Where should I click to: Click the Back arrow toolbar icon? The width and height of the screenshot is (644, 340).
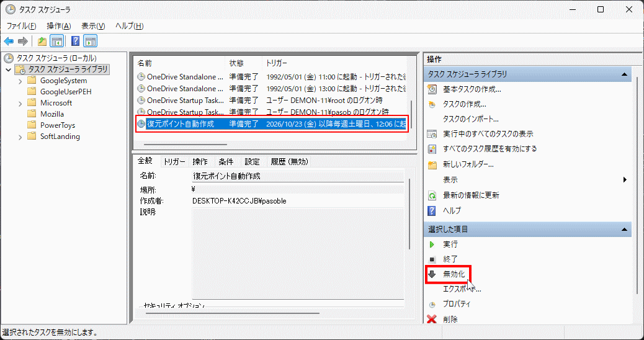[x=9, y=41]
